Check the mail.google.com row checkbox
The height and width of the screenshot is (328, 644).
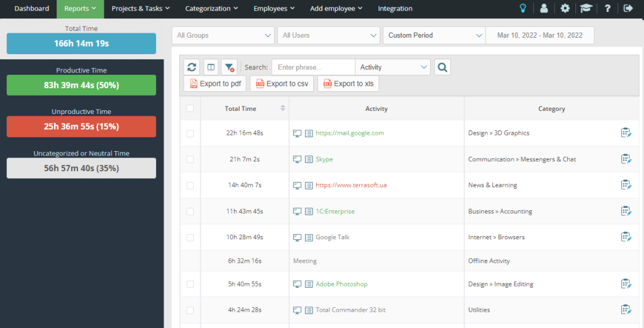tap(191, 133)
